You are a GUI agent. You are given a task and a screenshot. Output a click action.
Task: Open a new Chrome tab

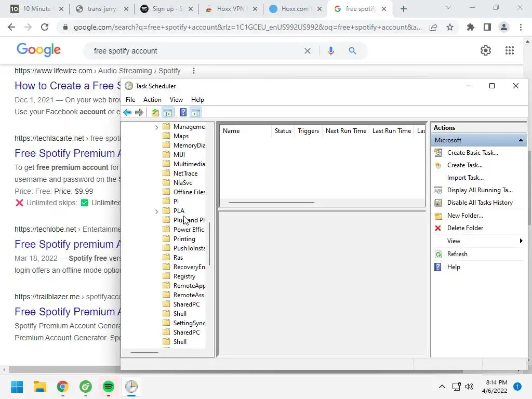[403, 9]
